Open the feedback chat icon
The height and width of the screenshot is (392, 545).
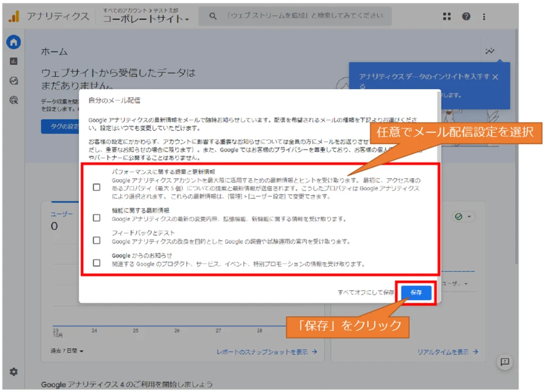pyautogui.click(x=505, y=362)
